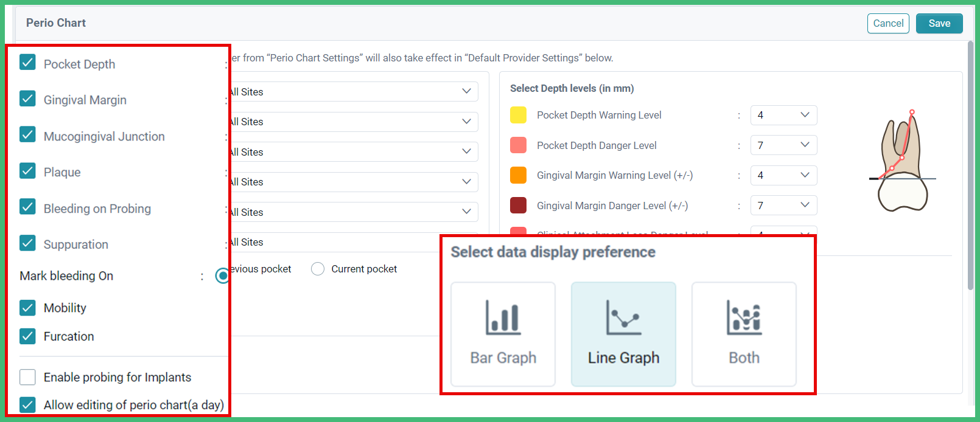The image size is (980, 422).
Task: Select the Line Graph display preference
Action: 623,334
